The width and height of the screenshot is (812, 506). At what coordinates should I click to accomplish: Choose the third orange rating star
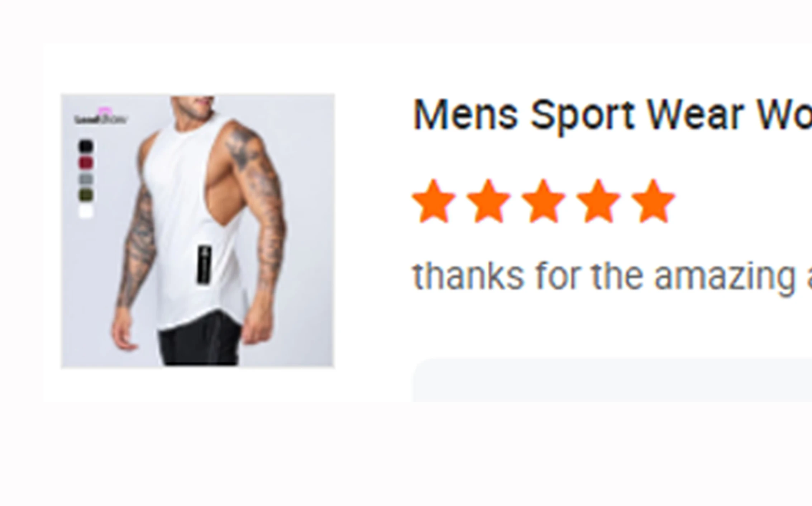coord(543,201)
